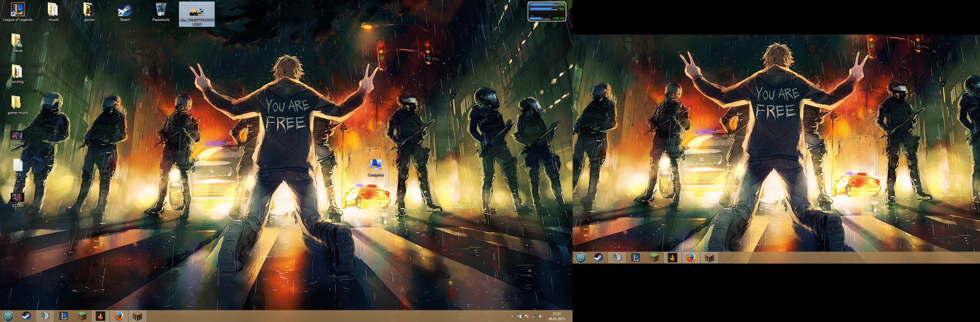Click the 2398 MB memory bar in gadget
The height and width of the screenshot is (322, 980).
click(540, 18)
